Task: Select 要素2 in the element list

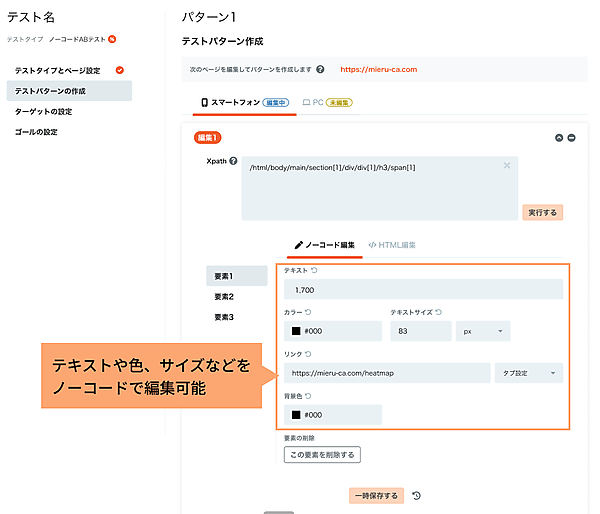Action: pyautogui.click(x=223, y=297)
